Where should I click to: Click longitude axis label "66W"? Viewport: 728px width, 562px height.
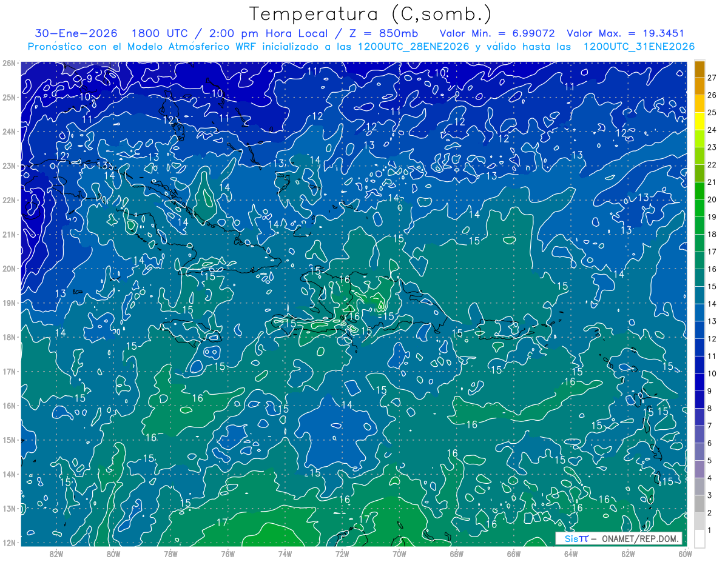tap(514, 554)
